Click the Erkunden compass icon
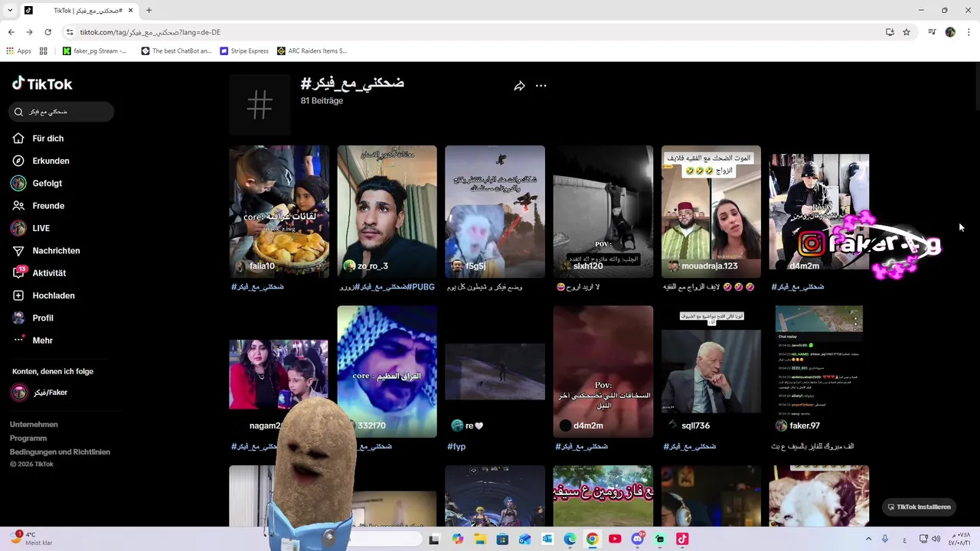This screenshot has width=980, height=551. point(18,161)
